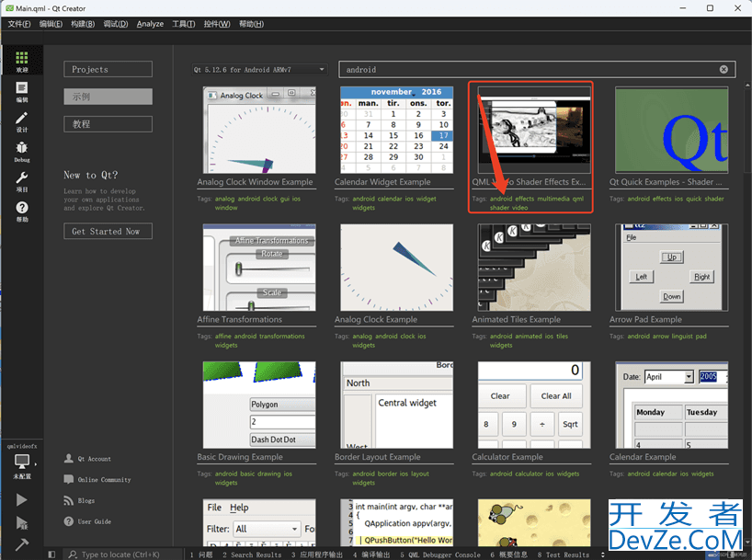Click the Projects button

coord(108,69)
